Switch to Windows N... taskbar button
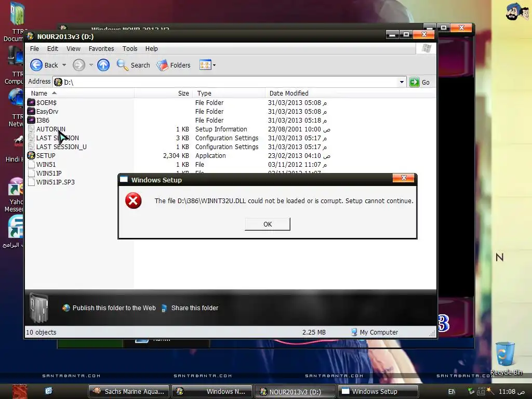Image resolution: width=532 pixels, height=399 pixels. [212, 392]
